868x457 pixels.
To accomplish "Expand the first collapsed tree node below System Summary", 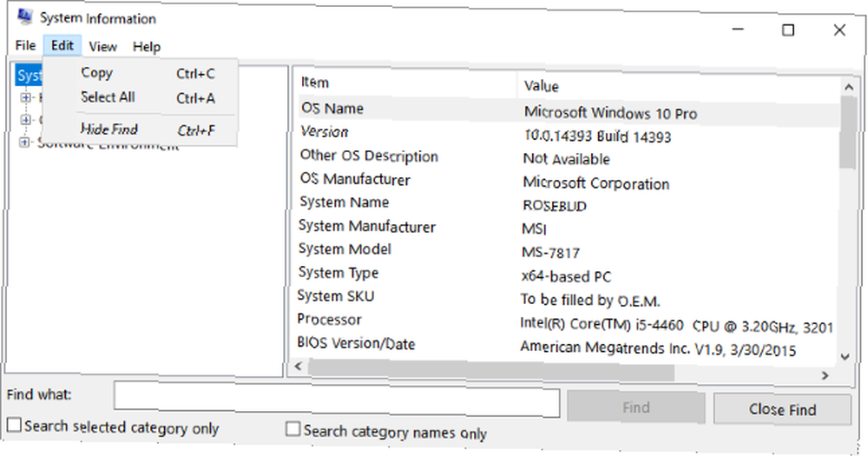I will click(25, 97).
